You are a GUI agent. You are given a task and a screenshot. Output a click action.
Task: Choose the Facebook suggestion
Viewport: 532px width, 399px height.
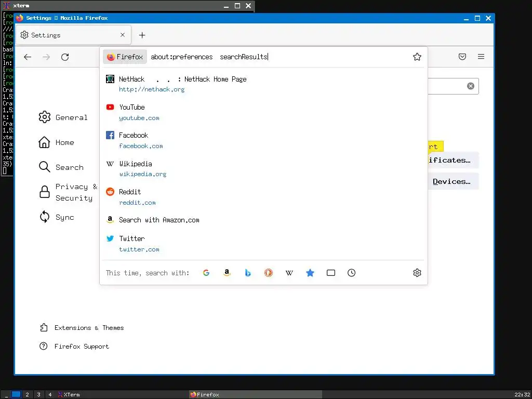coord(263,140)
